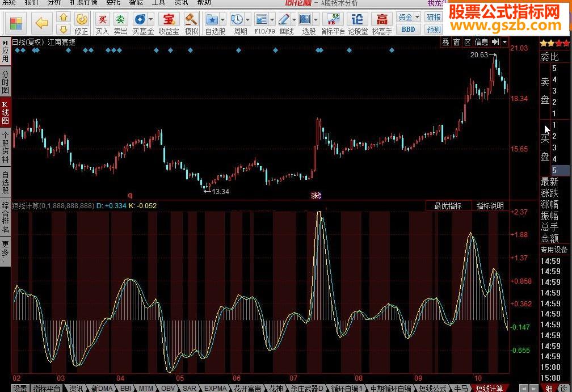
Task: Toggle the 信息 info panel
Action: (x=482, y=43)
